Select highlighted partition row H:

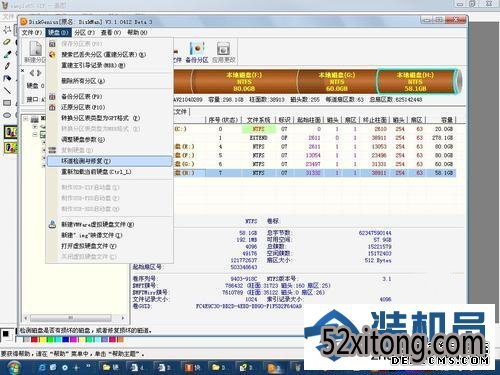point(314,173)
